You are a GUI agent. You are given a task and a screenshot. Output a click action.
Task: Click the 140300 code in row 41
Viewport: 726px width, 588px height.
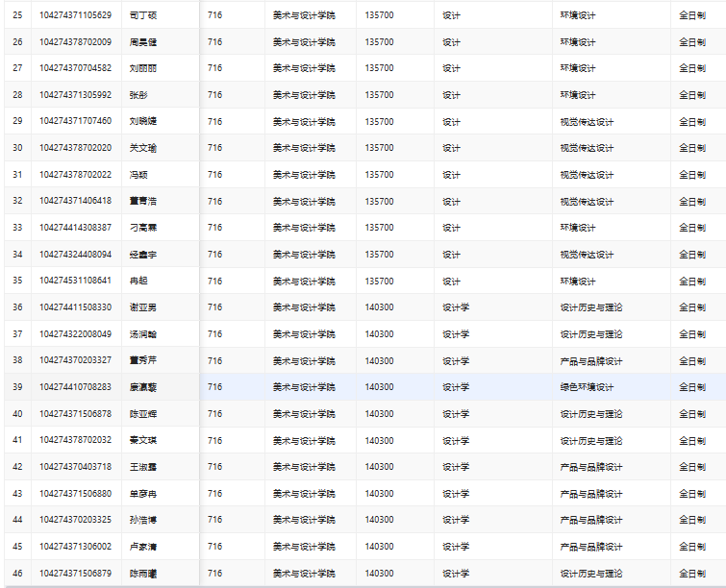pos(379,440)
